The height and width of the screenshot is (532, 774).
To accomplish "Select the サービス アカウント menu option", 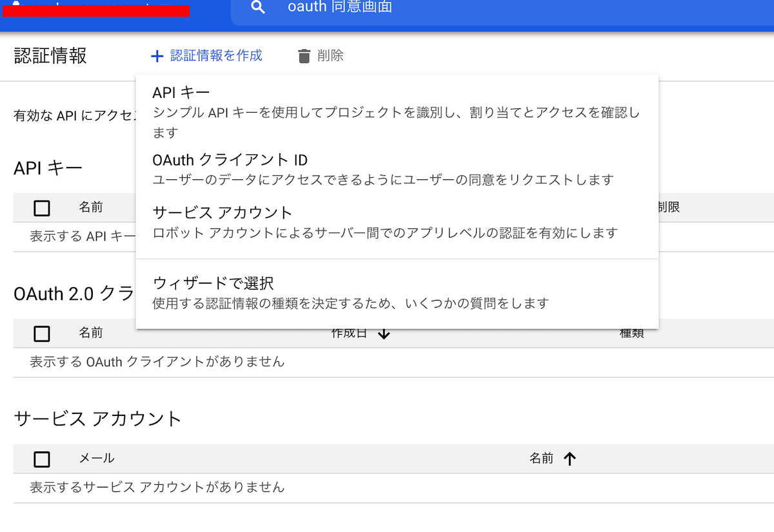I will (397, 222).
